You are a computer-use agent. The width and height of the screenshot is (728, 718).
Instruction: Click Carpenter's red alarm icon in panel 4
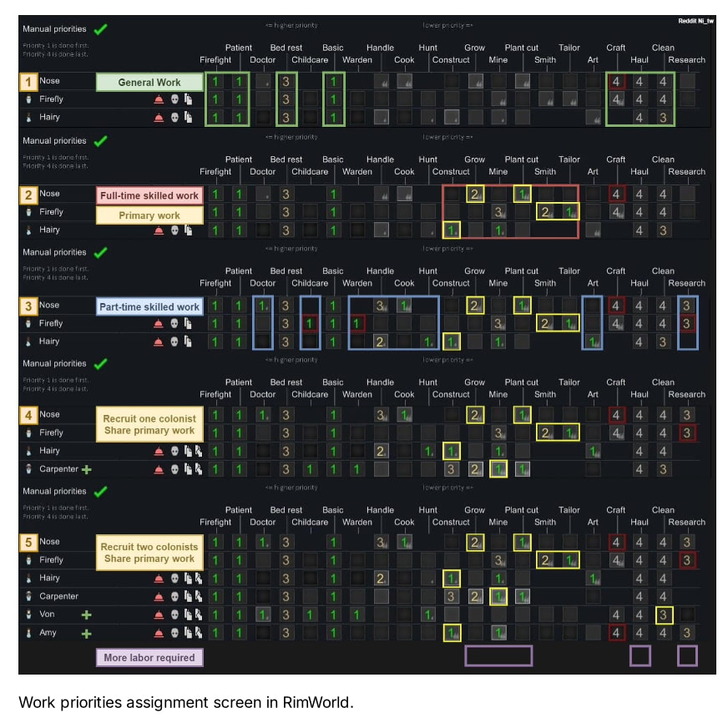[x=159, y=469]
